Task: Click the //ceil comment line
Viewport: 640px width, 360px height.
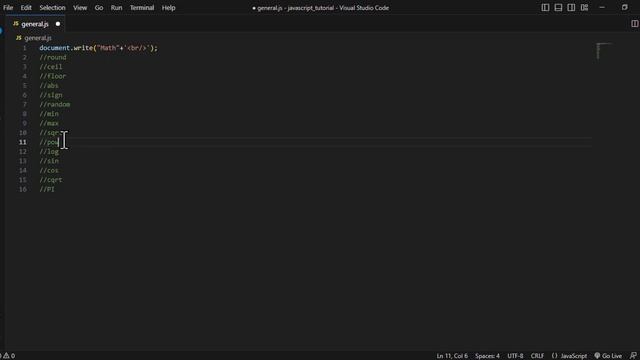Action: [51, 67]
